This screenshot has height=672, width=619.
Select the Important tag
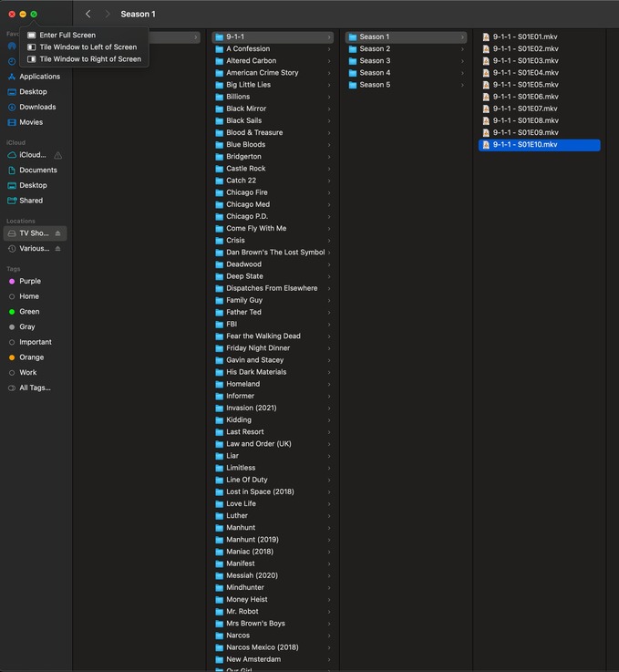[x=35, y=342]
